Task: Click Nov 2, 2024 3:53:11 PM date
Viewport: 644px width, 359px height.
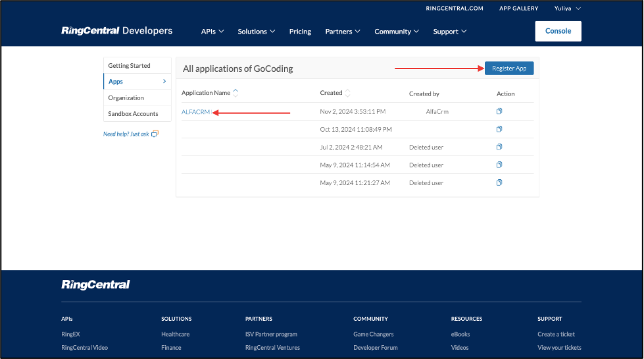Action: pyautogui.click(x=353, y=112)
